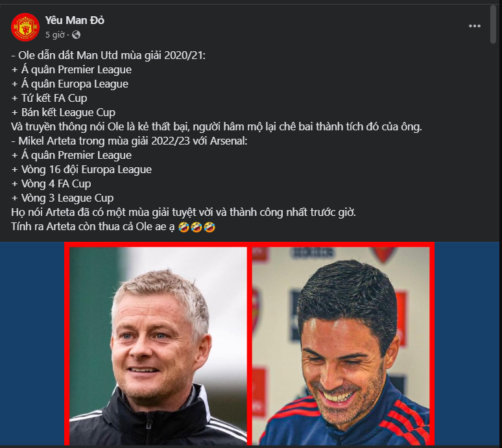
Task: Click the first laughing emoji in the post
Action: (184, 227)
